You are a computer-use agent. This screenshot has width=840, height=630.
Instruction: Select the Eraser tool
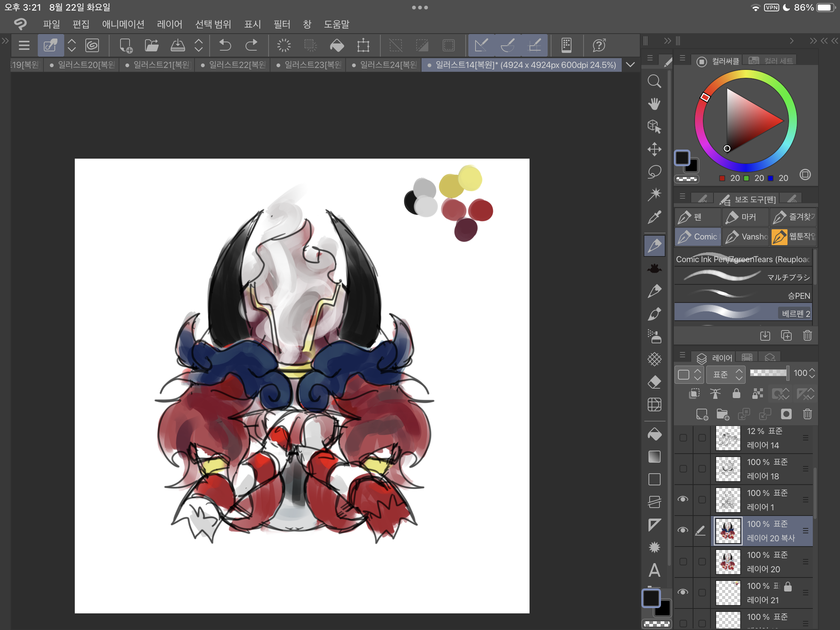pyautogui.click(x=654, y=382)
